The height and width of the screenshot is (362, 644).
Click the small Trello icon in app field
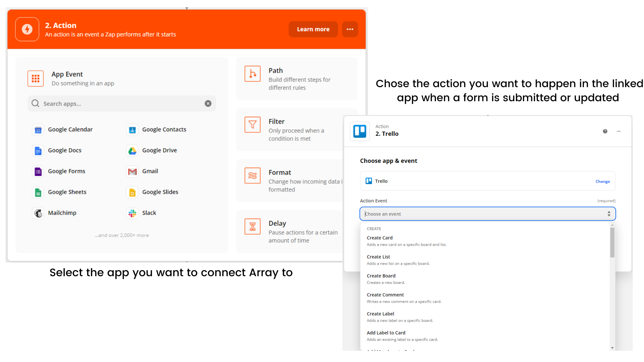[369, 181]
